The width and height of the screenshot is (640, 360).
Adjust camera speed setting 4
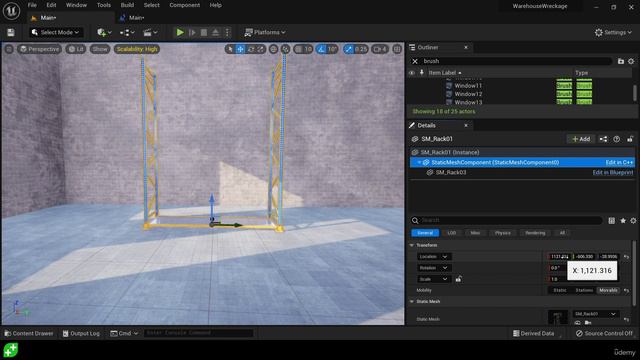pyautogui.click(x=380, y=49)
